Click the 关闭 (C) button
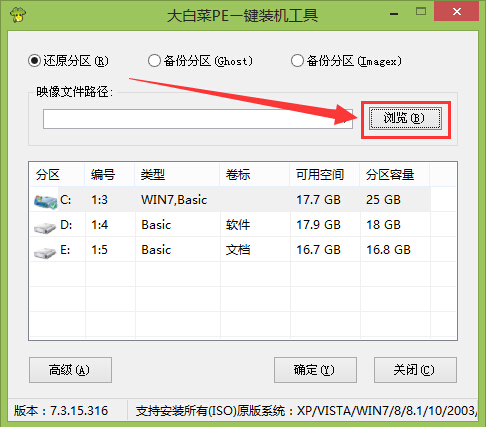The width and height of the screenshot is (486, 427). (x=415, y=370)
